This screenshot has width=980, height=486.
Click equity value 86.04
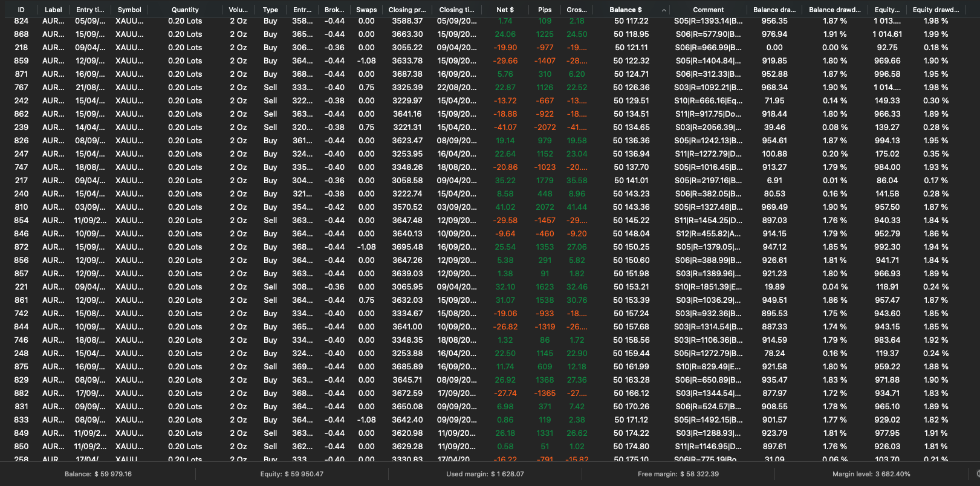pyautogui.click(x=888, y=181)
